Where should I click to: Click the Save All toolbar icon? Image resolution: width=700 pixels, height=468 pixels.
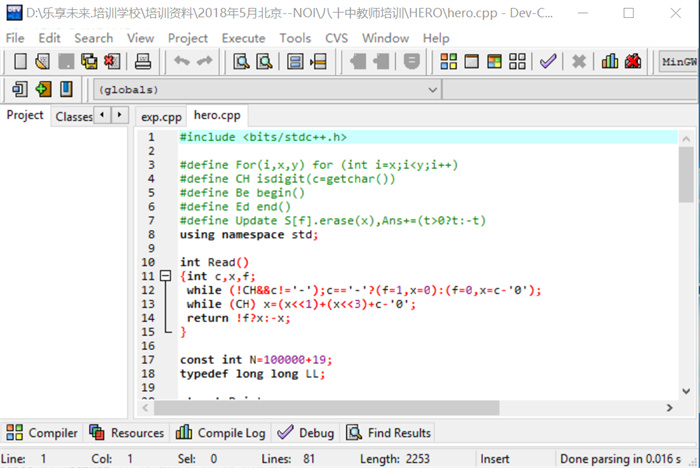[x=89, y=61]
